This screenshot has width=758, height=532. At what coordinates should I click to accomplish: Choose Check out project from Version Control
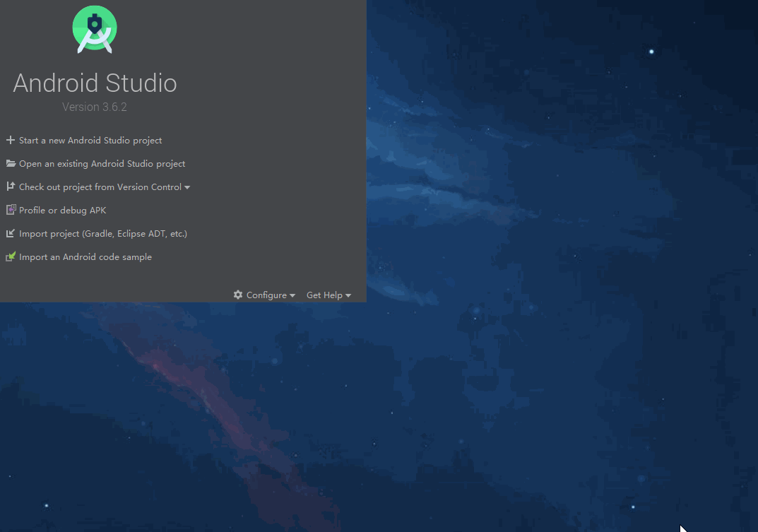[100, 187]
